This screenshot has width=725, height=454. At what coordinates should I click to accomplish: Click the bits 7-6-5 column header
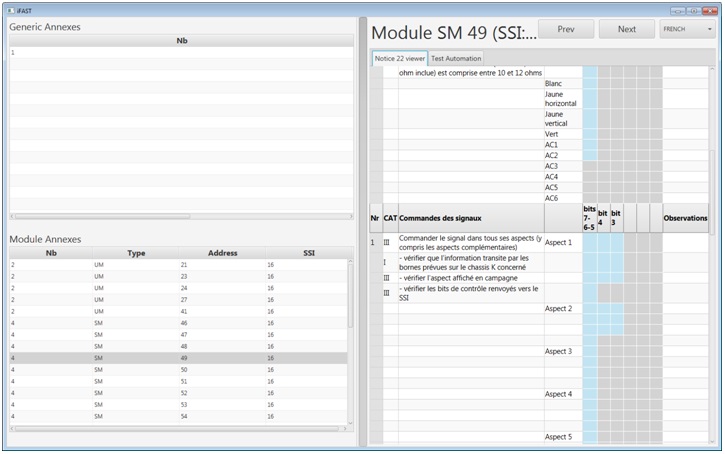(589, 218)
